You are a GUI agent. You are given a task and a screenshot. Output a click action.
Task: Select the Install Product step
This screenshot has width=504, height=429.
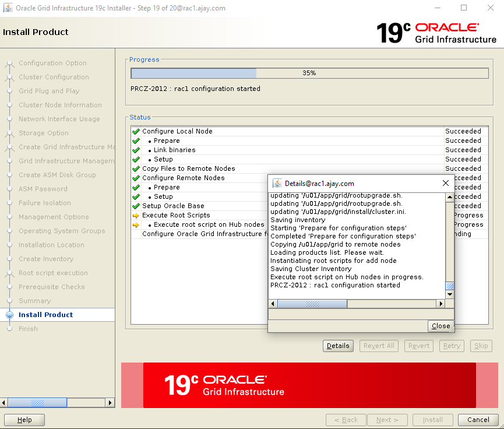45,315
